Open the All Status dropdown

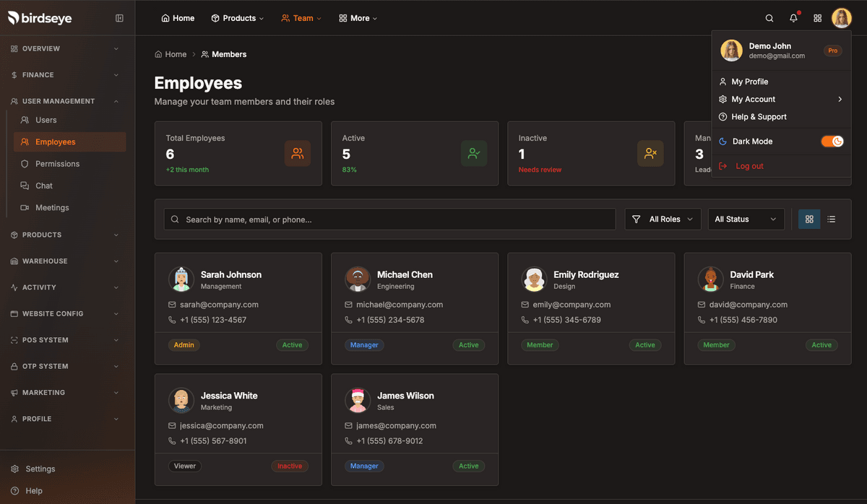coord(746,219)
